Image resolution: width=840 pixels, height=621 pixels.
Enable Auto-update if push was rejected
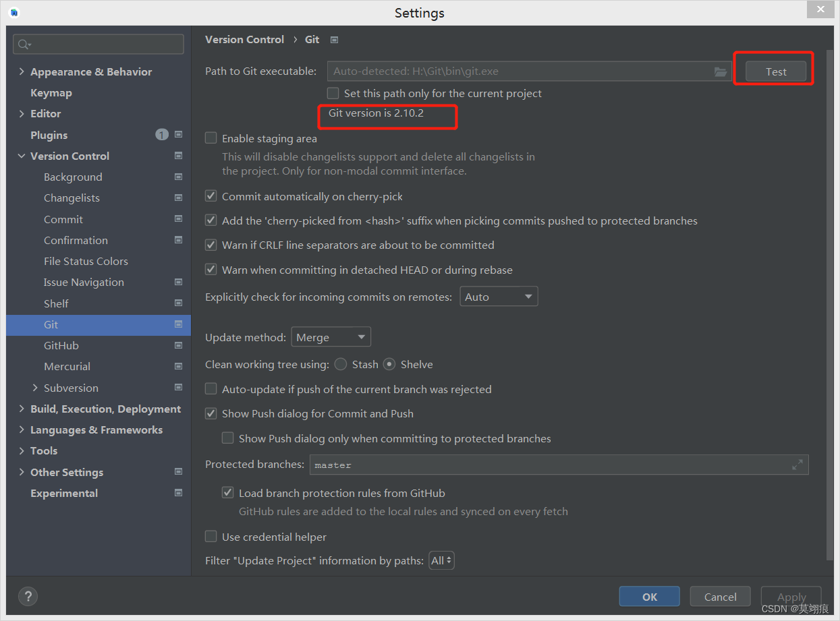(x=211, y=389)
